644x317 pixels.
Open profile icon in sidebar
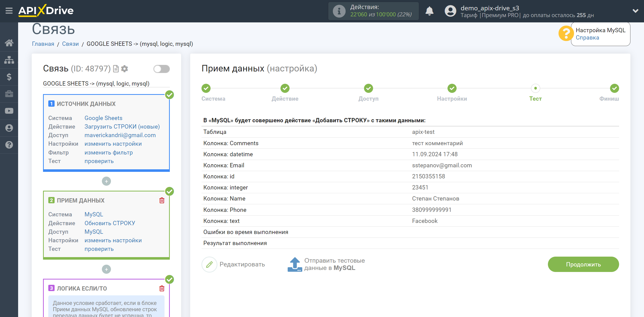coord(9,128)
